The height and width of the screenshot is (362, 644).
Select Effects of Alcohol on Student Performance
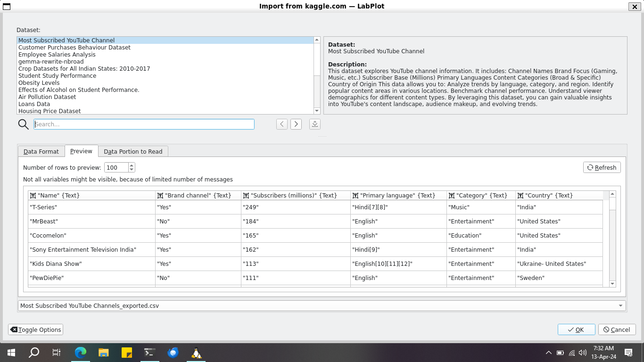165,90
